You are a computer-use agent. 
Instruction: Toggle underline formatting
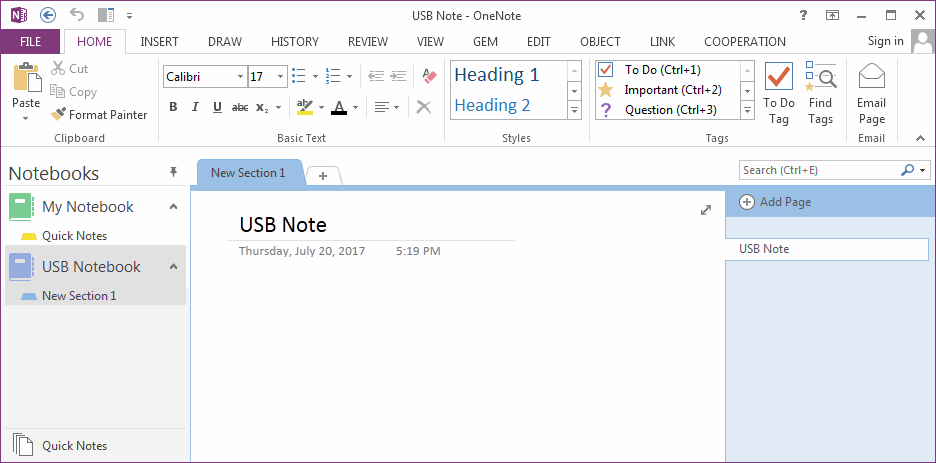click(x=217, y=107)
